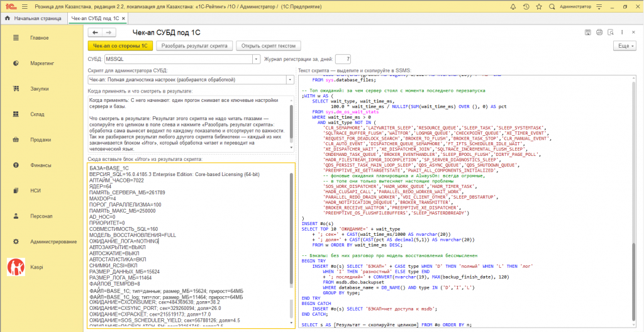Close the Чек-ап СУБД под 1С tab
This screenshot has height=332, width=644.
pos(124,18)
